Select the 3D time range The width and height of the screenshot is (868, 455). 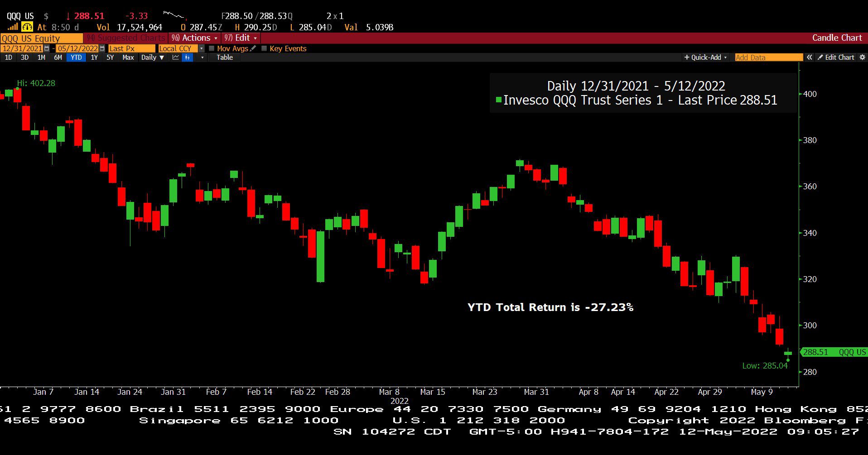pyautogui.click(x=25, y=57)
